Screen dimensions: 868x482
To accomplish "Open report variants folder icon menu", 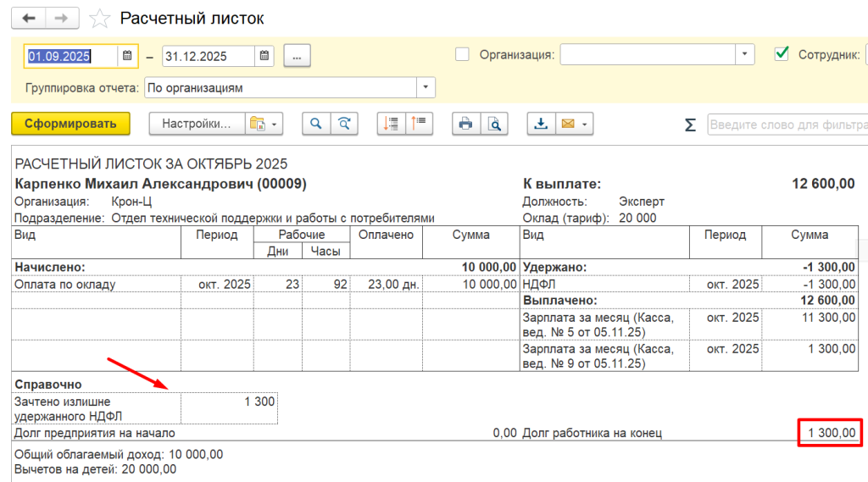I will (264, 124).
